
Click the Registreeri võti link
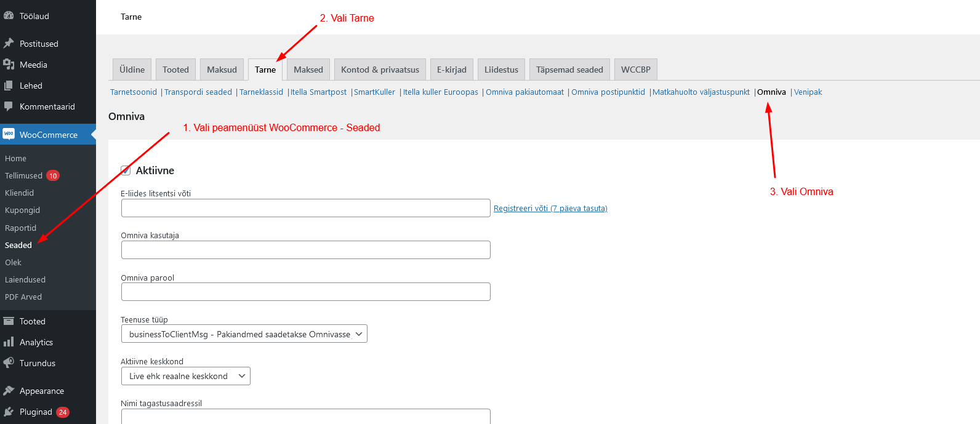point(550,209)
